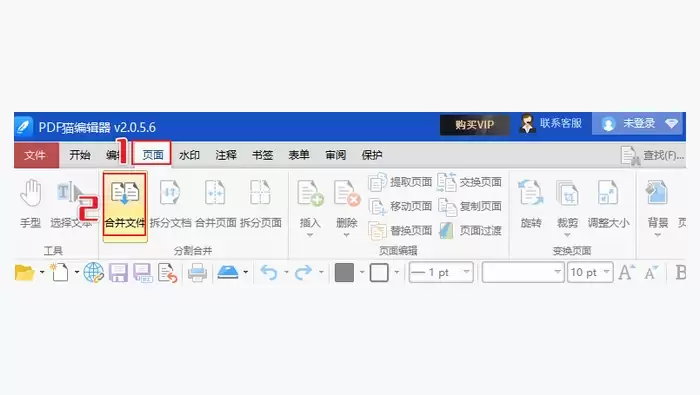Click the globe open-from-web icon
This screenshot has width=700, height=395.
pos(93,272)
